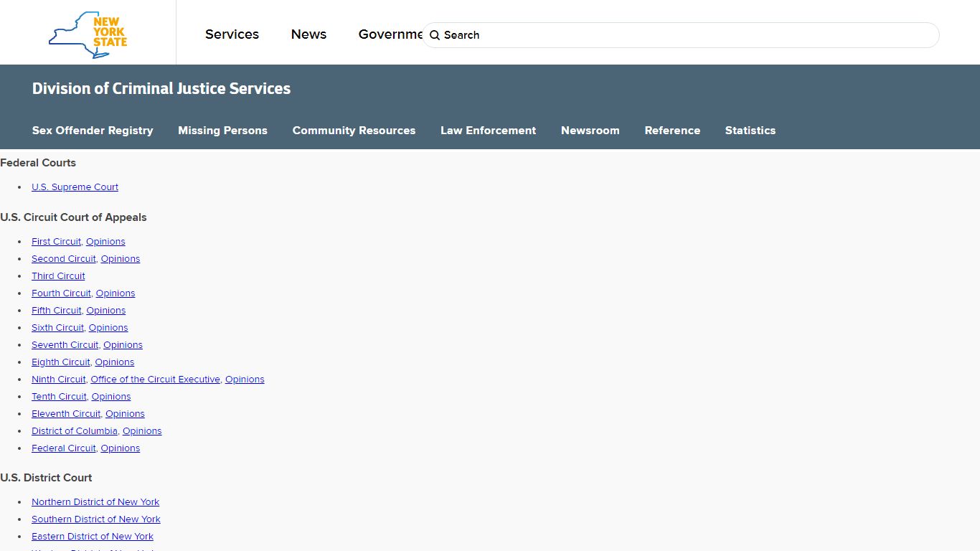Viewport: 980px width, 551px height.
Task: Open the Second Circuit link
Action: coord(64,259)
